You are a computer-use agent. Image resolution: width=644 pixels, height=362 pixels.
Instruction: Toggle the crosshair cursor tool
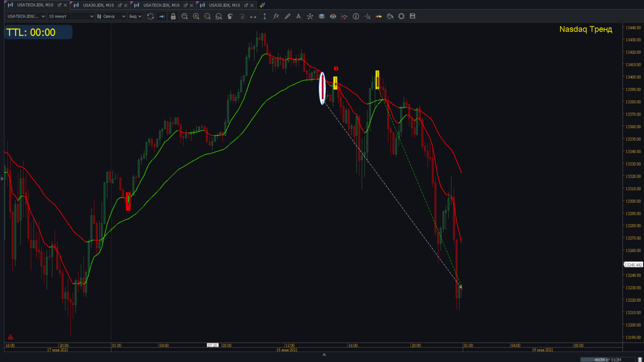click(367, 16)
